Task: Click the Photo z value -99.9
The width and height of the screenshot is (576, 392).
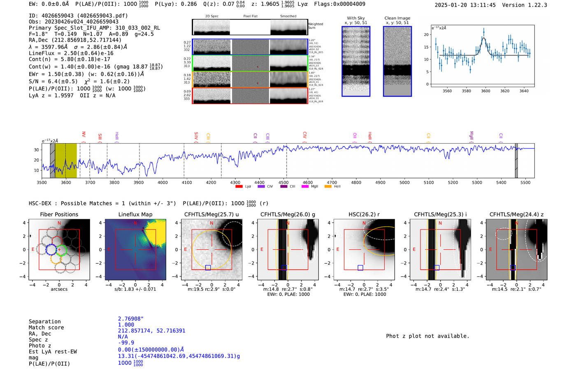Action: [126, 343]
